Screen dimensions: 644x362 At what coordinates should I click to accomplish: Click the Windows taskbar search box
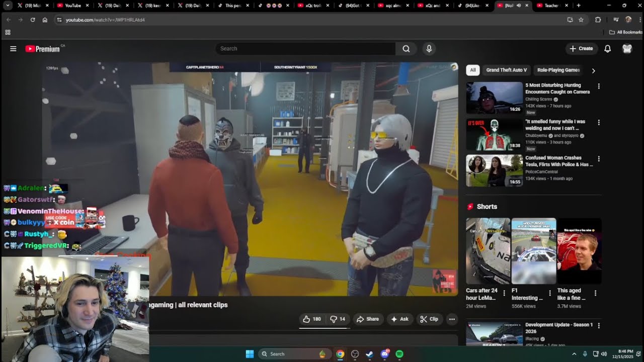click(294, 354)
